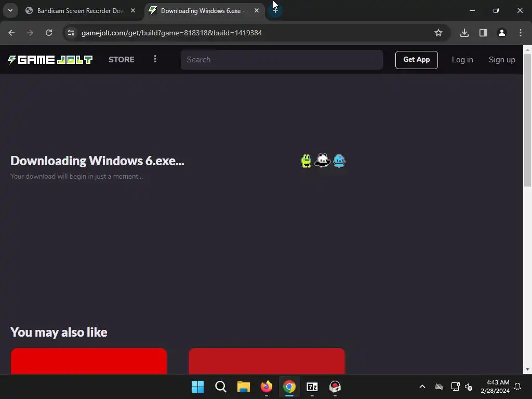Screen dimensions: 532x399
Task: Click the Sign up link
Action: 502,60
